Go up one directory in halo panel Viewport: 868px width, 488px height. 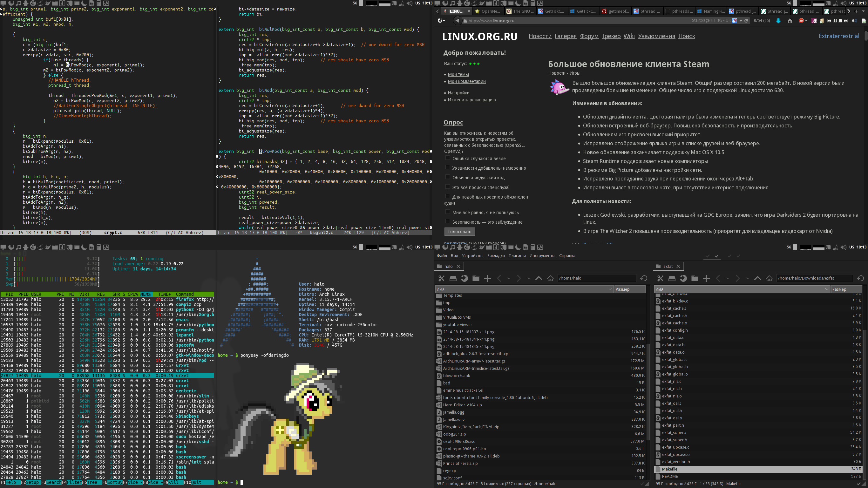click(539, 278)
